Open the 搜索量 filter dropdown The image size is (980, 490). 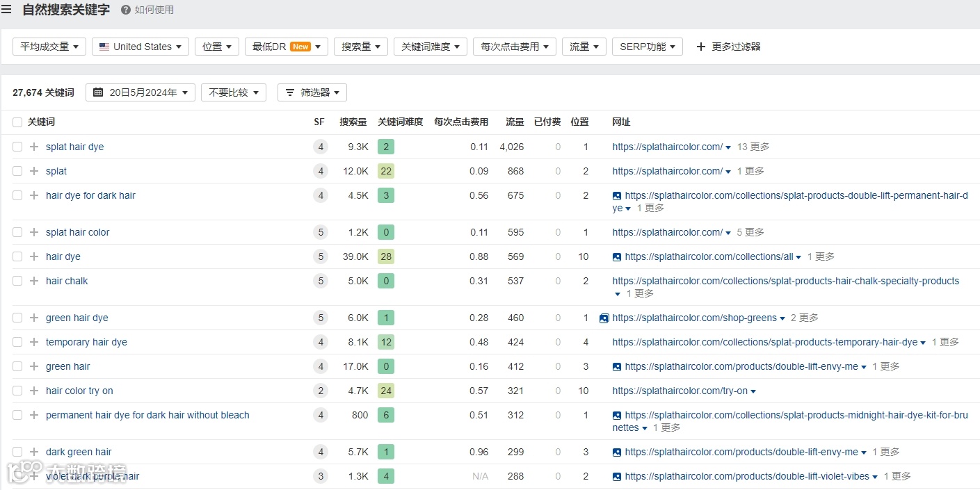361,47
